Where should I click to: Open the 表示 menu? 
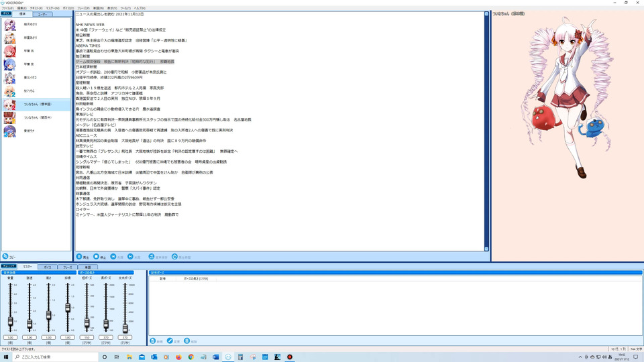pyautogui.click(x=112, y=8)
